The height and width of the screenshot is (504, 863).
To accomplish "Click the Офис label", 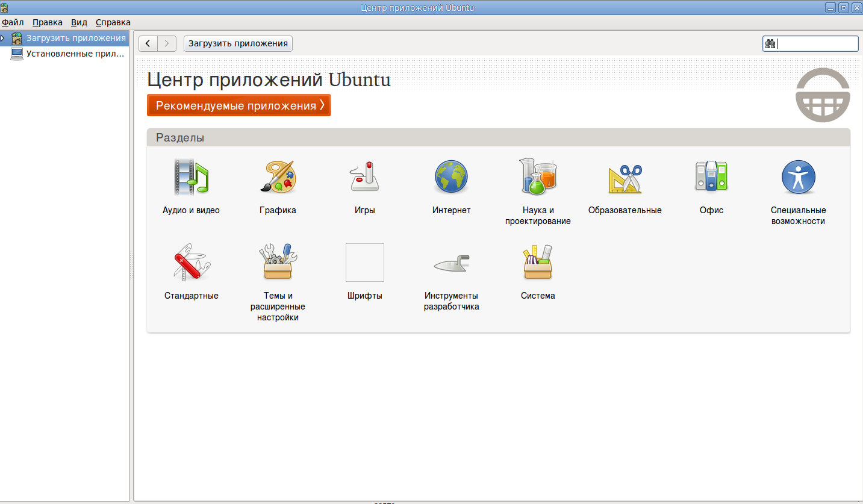I will [711, 210].
